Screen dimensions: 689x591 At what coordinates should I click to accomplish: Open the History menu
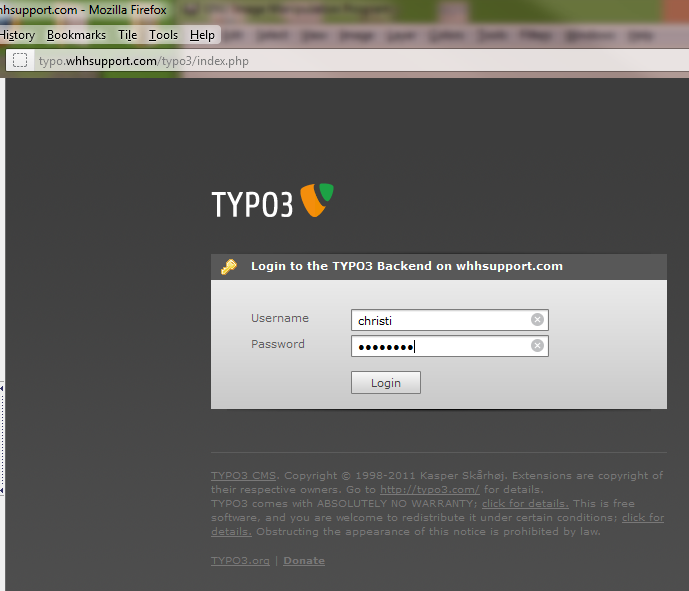coord(17,35)
